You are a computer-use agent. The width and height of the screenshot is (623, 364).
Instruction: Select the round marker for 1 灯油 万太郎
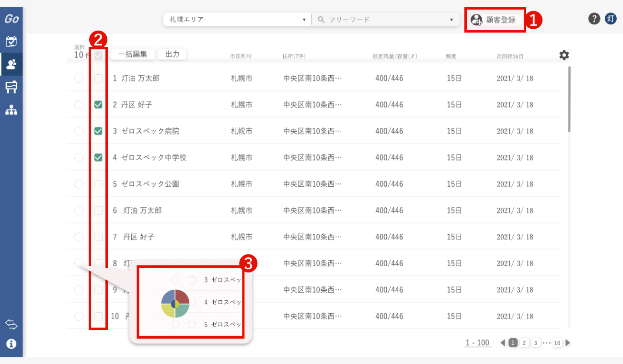pyautogui.click(x=79, y=78)
